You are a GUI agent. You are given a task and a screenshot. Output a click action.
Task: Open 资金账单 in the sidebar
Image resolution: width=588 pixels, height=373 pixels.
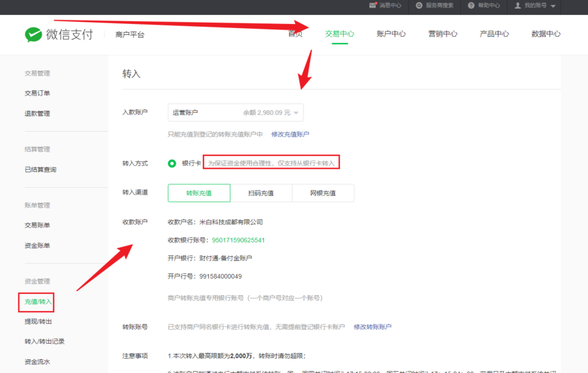[37, 245]
